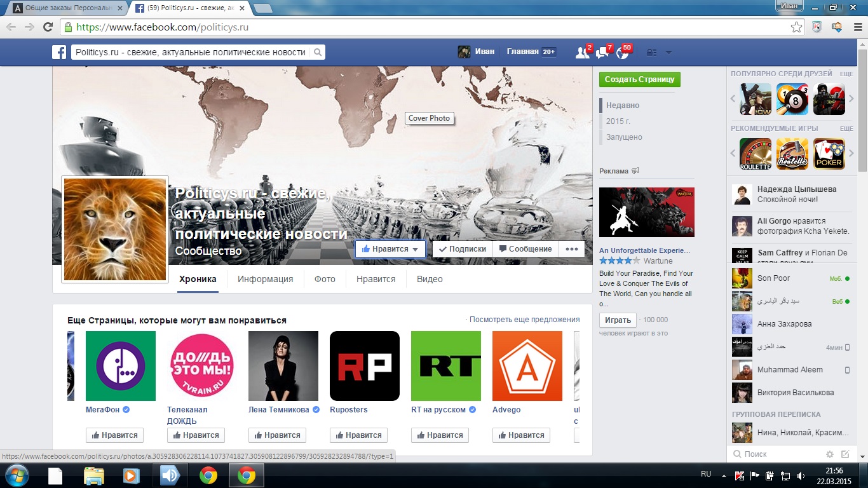
Task: Click Играть button in ad
Action: pos(618,320)
